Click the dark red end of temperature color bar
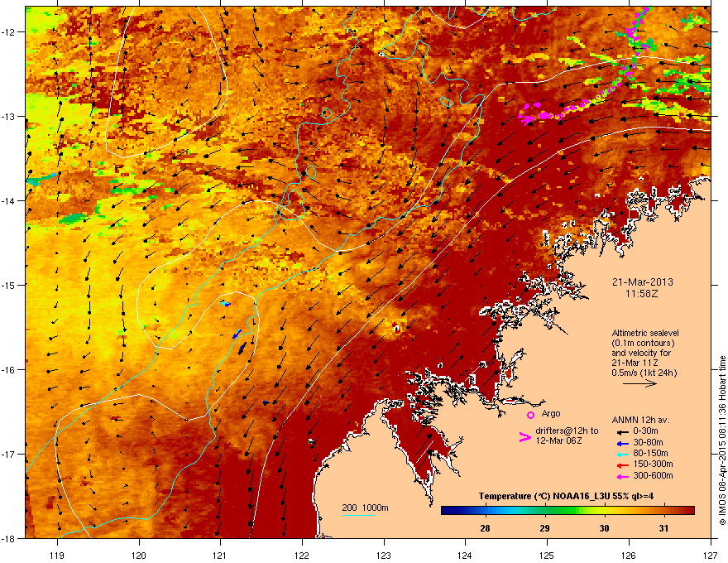This screenshot has height=563, width=728. 689,511
